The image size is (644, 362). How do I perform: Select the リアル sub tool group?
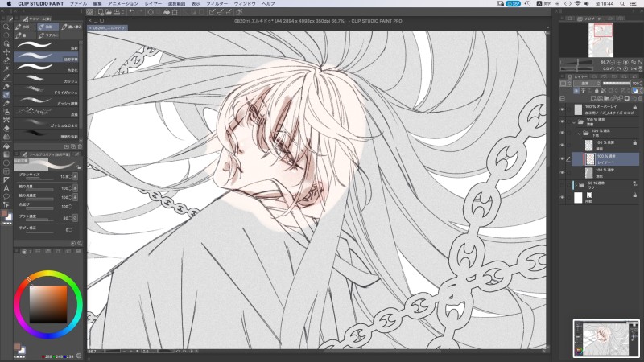click(48, 35)
